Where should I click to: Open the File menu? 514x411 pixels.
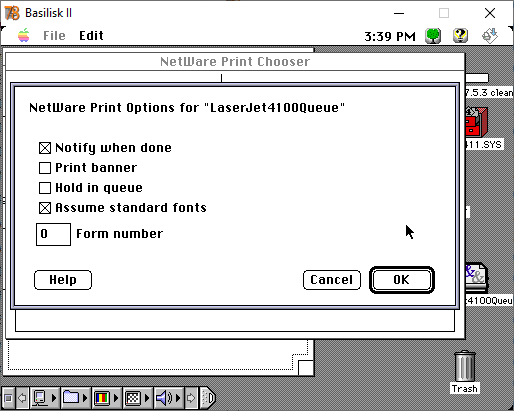point(54,36)
